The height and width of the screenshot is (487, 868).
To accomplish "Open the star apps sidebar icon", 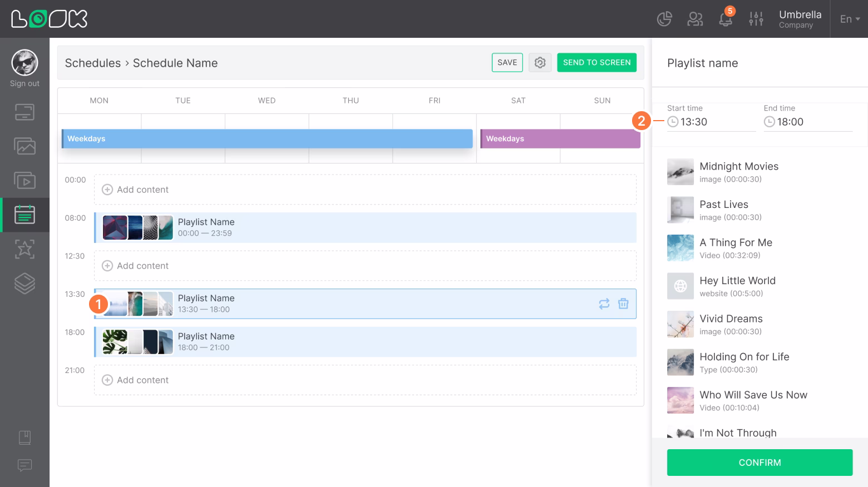I will pyautogui.click(x=24, y=249).
